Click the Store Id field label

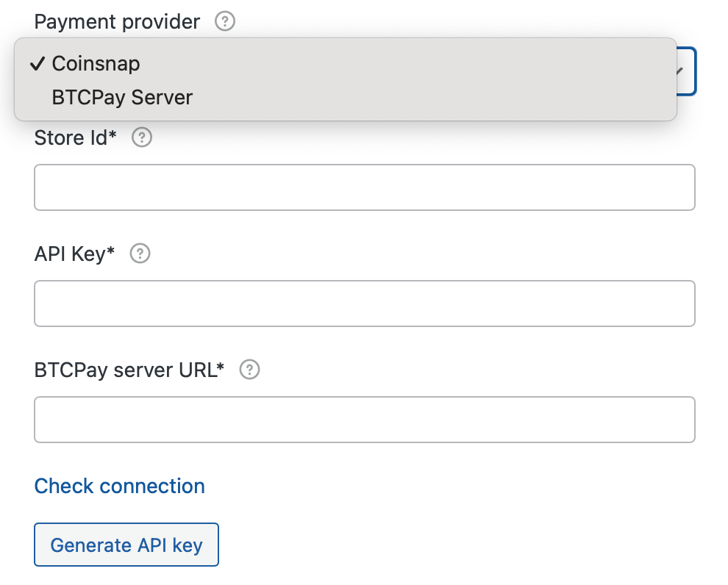[76, 137]
